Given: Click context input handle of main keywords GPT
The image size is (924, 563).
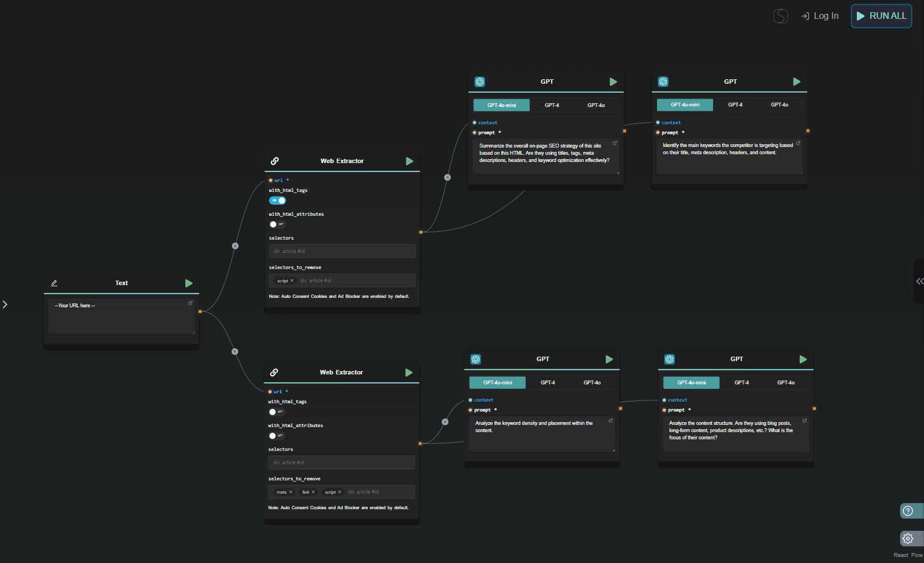Looking at the screenshot, I should point(658,123).
